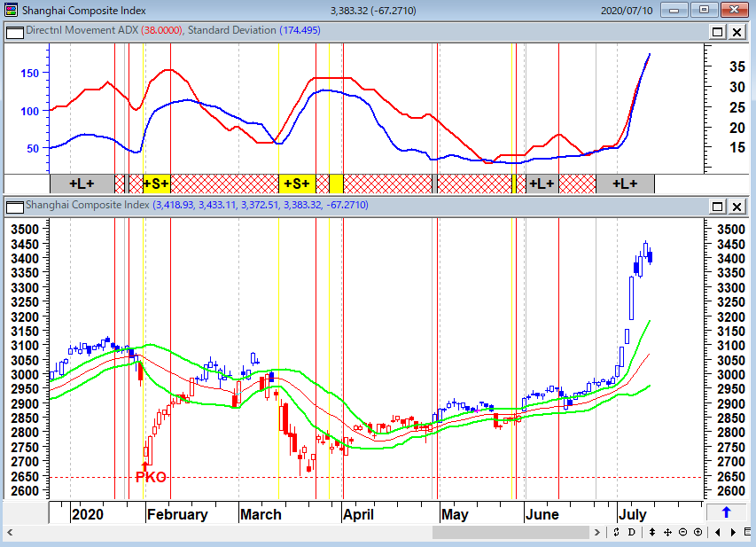Screen dimensions: 756x547
Task: Click the Standard Deviation label
Action: (x=232, y=30)
